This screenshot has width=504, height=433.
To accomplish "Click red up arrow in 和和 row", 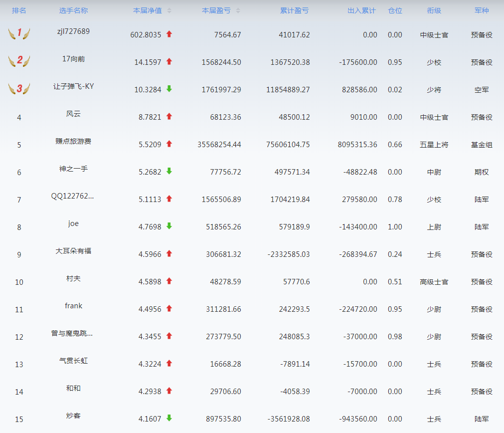I will (x=169, y=391).
